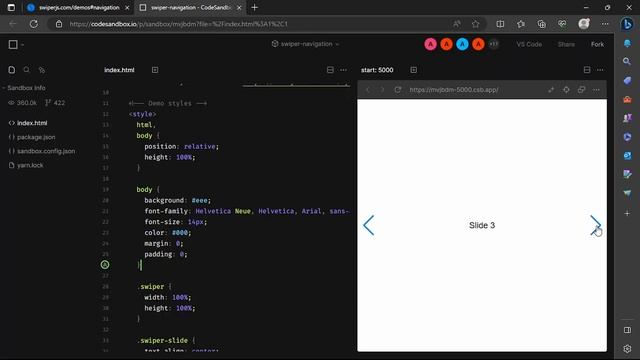This screenshot has width=640, height=360.
Task: Split the preview pane
Action: tap(587, 70)
